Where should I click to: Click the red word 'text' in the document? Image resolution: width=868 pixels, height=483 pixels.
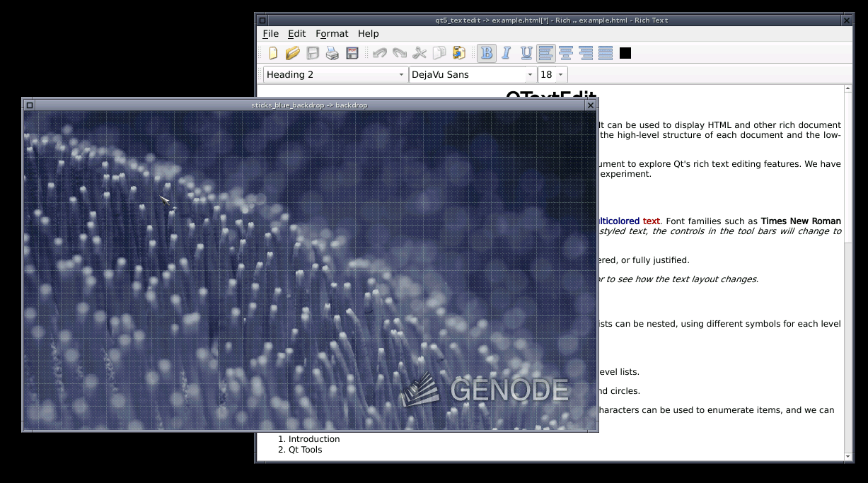(651, 221)
